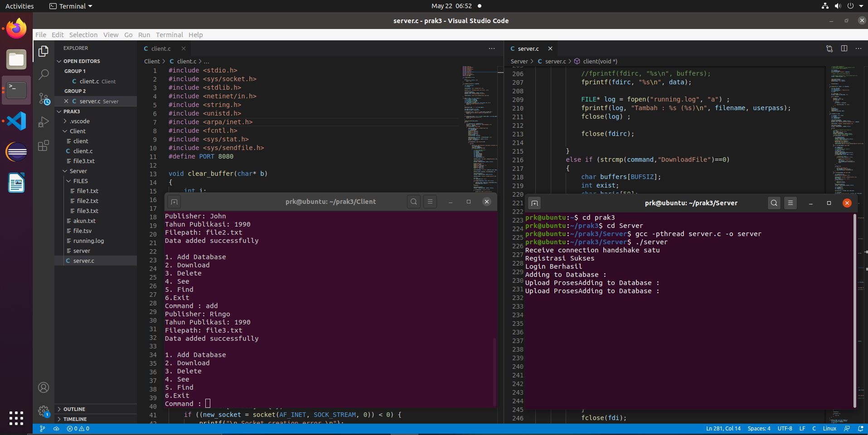Select language mode C in status bar
Screen dimensions: 868x435
pyautogui.click(x=814, y=428)
